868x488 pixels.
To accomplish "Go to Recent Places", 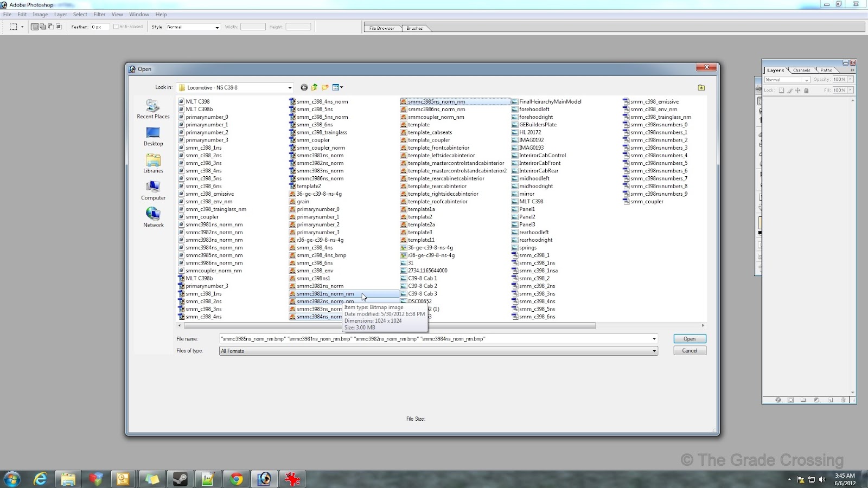I will click(x=153, y=109).
